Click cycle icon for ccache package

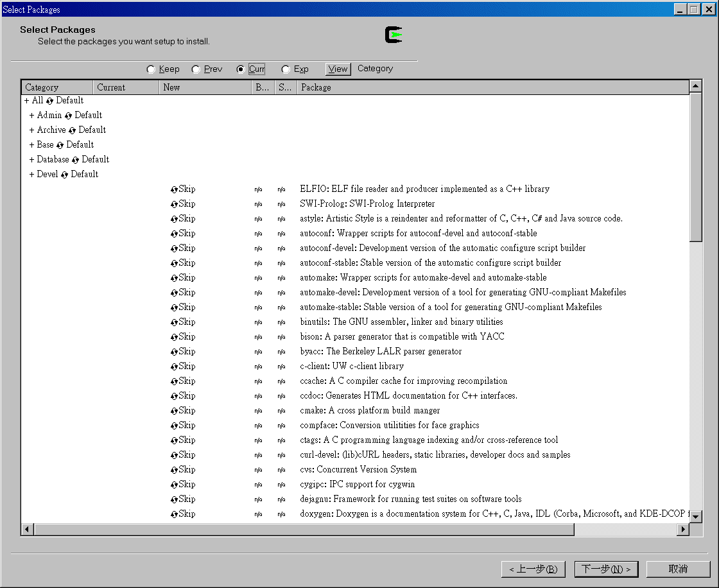click(x=174, y=381)
